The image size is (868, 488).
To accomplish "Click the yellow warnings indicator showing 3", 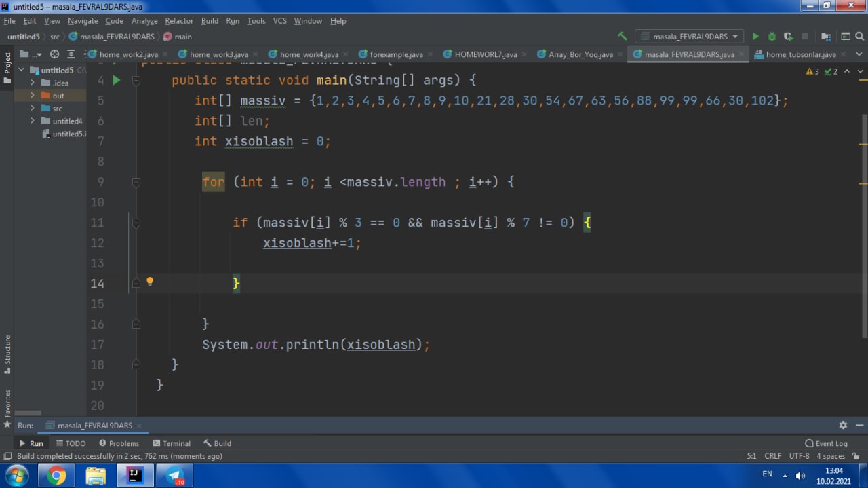I will click(x=812, y=71).
